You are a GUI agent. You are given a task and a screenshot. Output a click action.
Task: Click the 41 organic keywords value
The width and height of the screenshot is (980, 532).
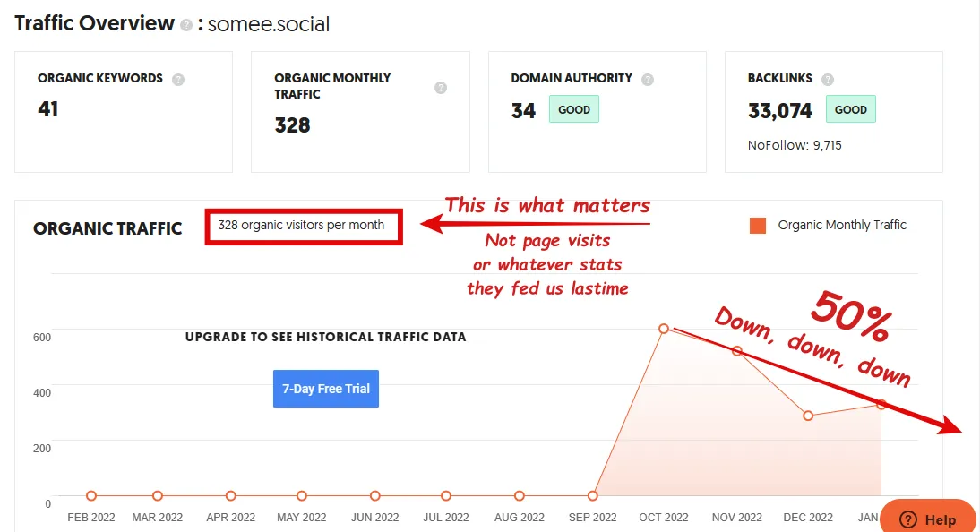pyautogui.click(x=48, y=109)
